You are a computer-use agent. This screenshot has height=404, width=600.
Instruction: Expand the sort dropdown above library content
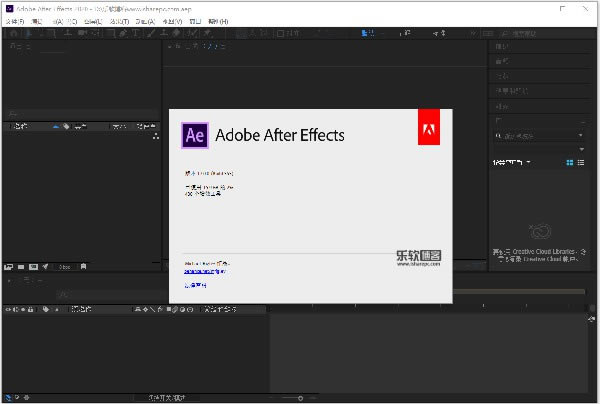click(512, 162)
